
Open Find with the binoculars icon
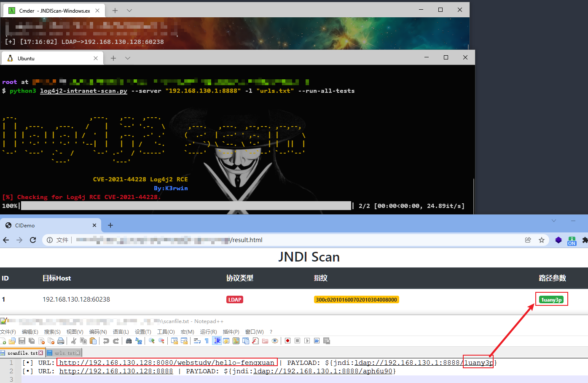tap(129, 341)
